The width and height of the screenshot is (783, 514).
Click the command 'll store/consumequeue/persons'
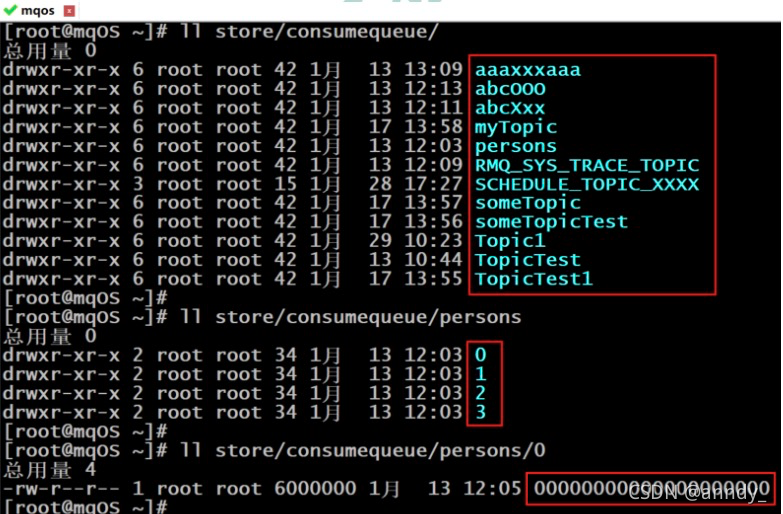point(351,318)
